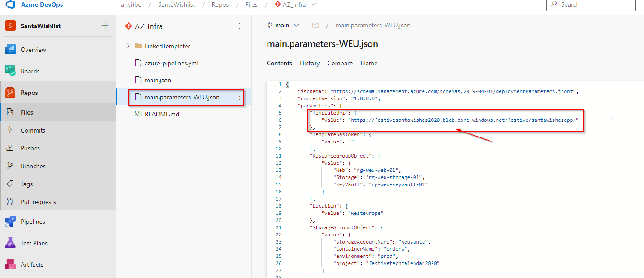Click the README.md markdown icon

point(138,114)
